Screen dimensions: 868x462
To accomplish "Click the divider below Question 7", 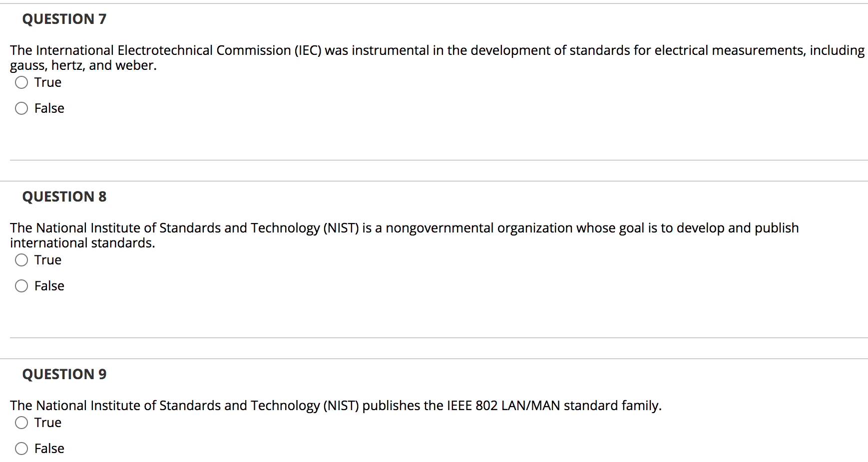I will tap(434, 160).
